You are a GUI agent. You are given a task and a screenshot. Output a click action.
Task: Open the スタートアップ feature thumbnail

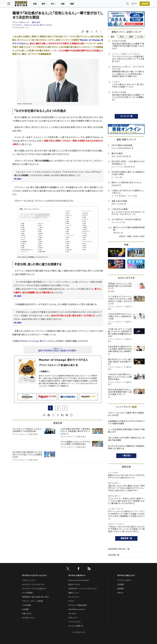click(117, 264)
